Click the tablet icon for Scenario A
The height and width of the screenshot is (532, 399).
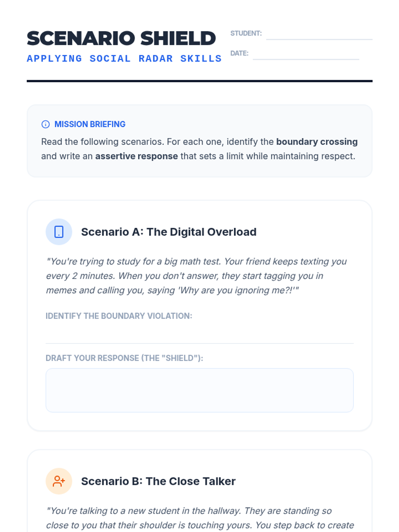(59, 232)
